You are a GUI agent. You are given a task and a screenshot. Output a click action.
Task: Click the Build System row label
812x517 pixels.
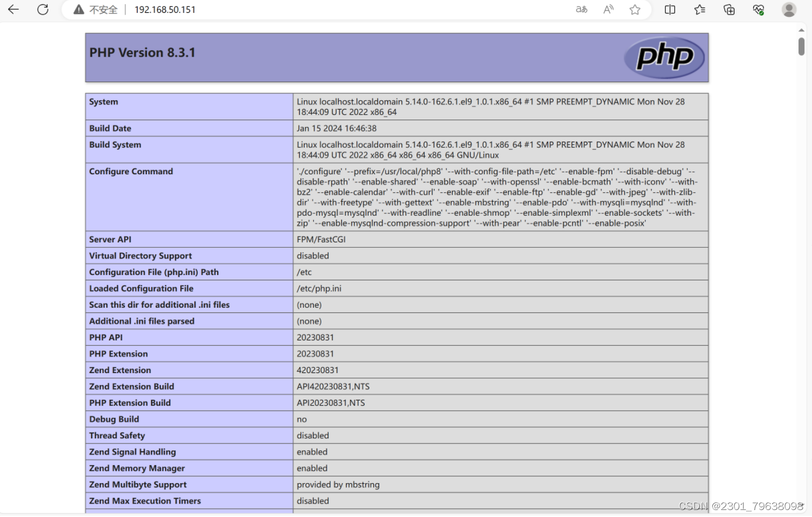(x=115, y=145)
